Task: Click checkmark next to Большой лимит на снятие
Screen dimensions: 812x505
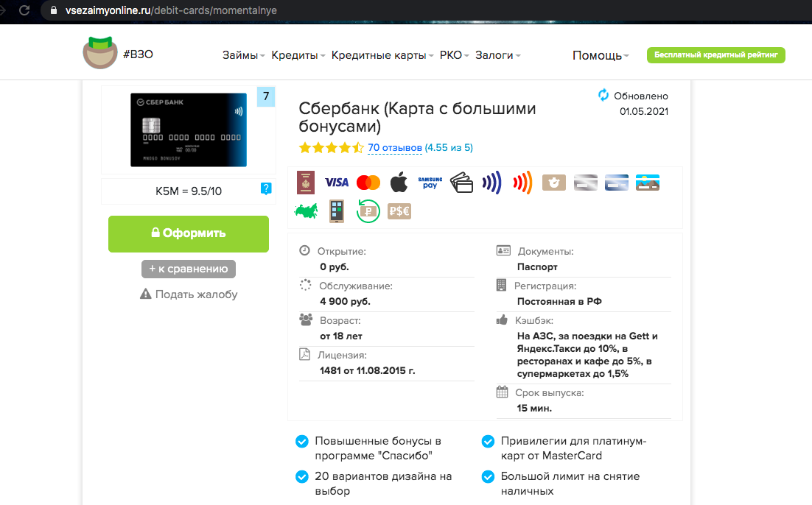Action: point(488,476)
